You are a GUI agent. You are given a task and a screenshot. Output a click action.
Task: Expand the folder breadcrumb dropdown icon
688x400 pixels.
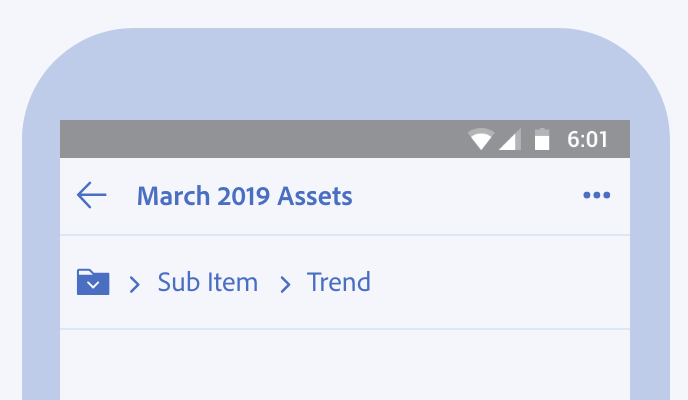click(x=93, y=283)
